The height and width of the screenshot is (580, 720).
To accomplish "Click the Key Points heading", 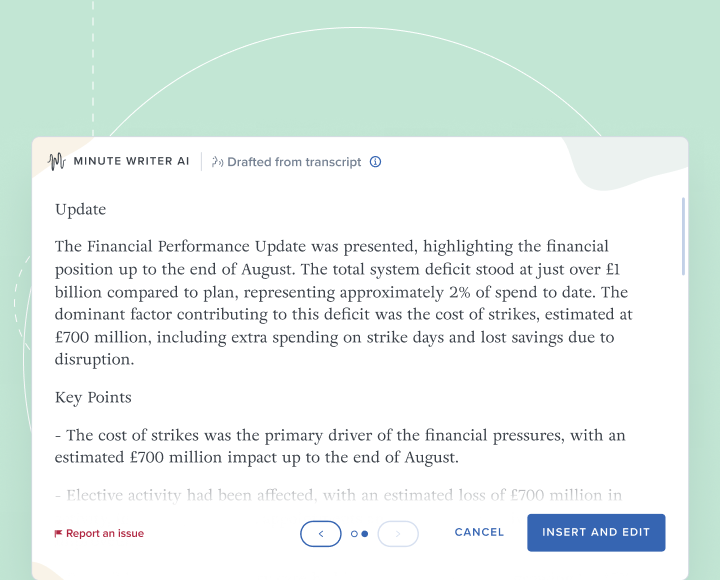I will tap(93, 397).
